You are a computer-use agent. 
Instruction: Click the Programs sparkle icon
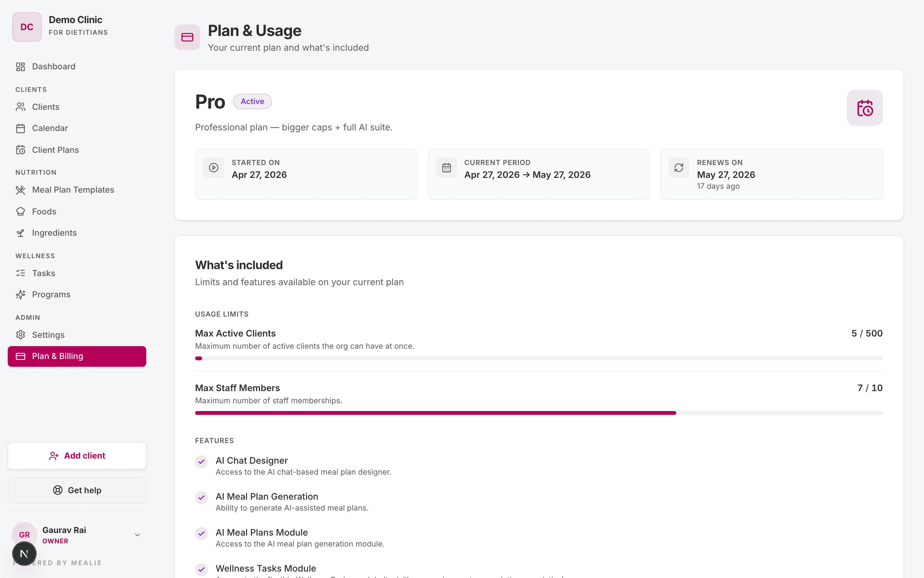point(21,295)
